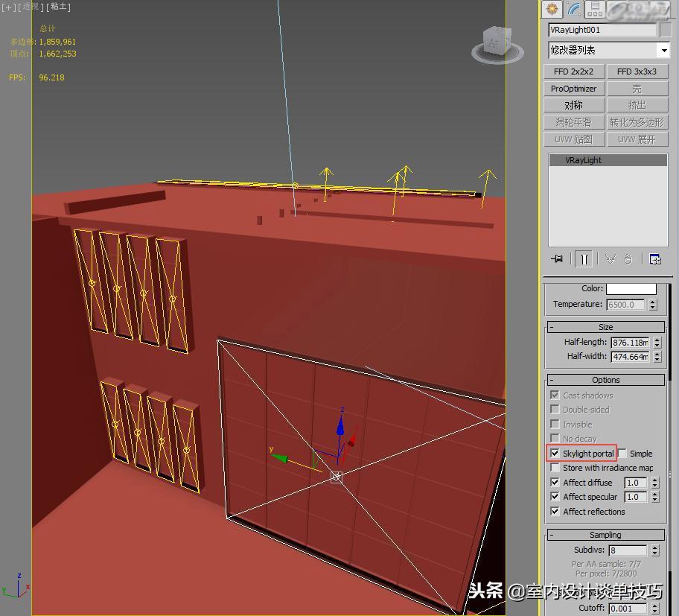Select the Modify command panel icon
The image size is (679, 616).
[572, 9]
